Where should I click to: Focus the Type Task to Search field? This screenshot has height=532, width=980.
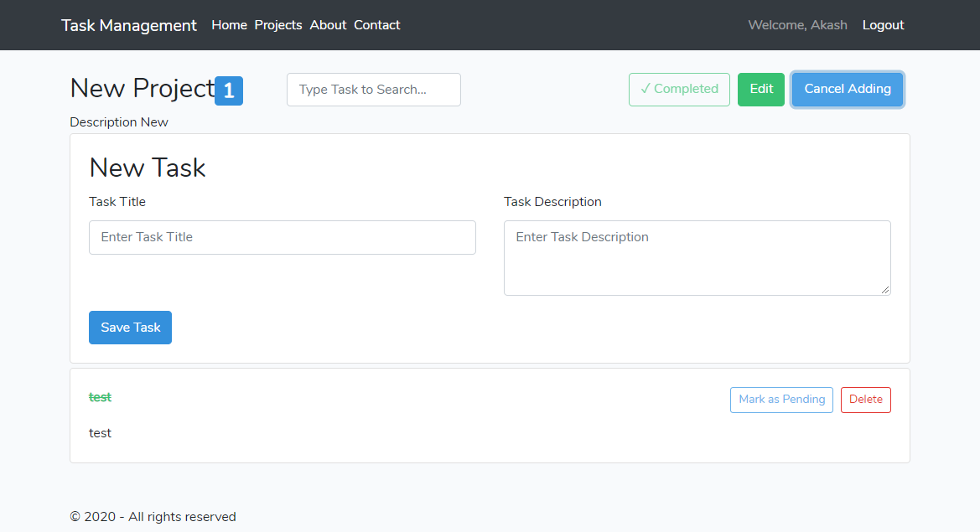coord(373,90)
